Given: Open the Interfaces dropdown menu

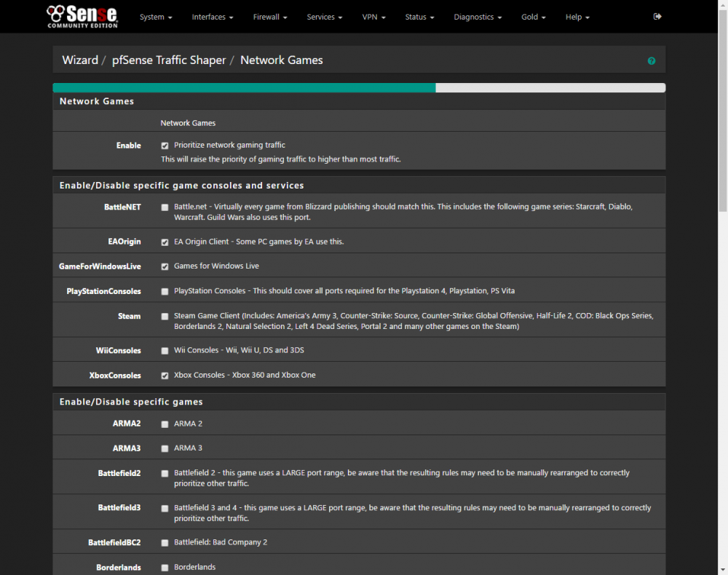Looking at the screenshot, I should coord(213,17).
